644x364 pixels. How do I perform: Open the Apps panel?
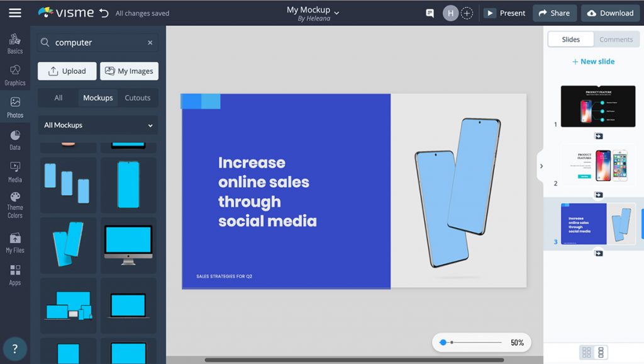14,274
